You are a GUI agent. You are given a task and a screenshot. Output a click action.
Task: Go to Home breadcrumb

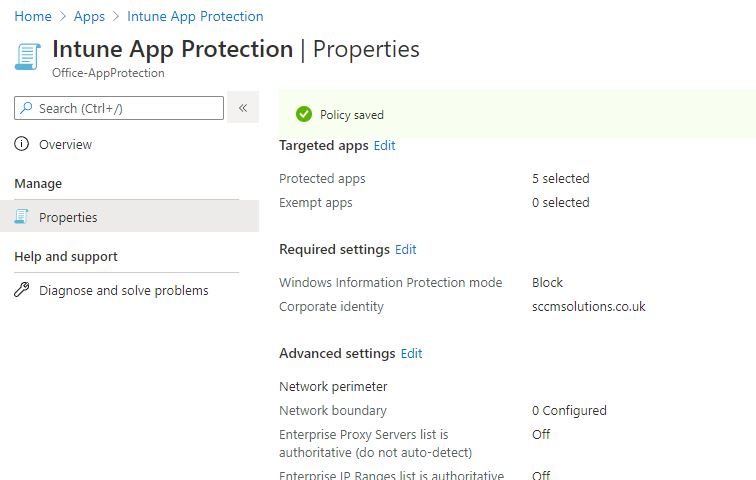33,16
